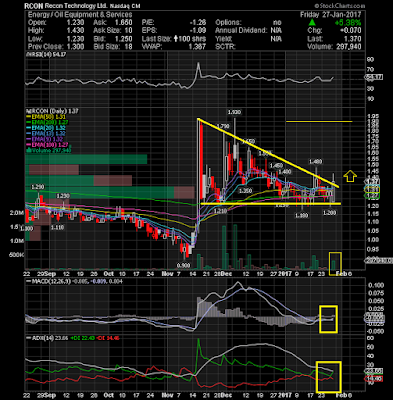
Task: Select the Options value 'no'
Action: (x=277, y=23)
